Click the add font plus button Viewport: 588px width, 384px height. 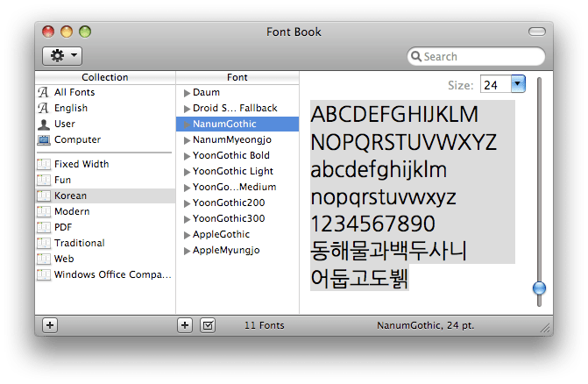tap(185, 325)
